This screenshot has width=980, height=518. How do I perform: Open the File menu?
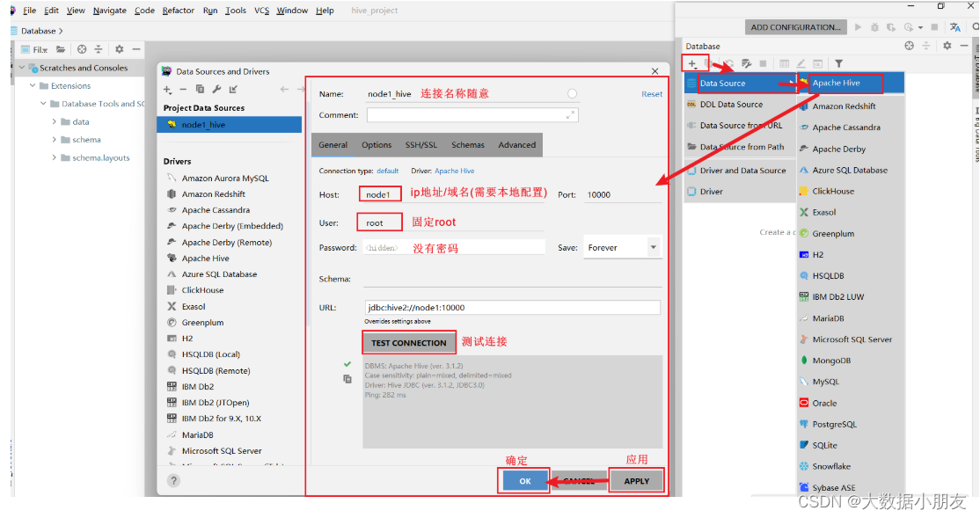29,11
